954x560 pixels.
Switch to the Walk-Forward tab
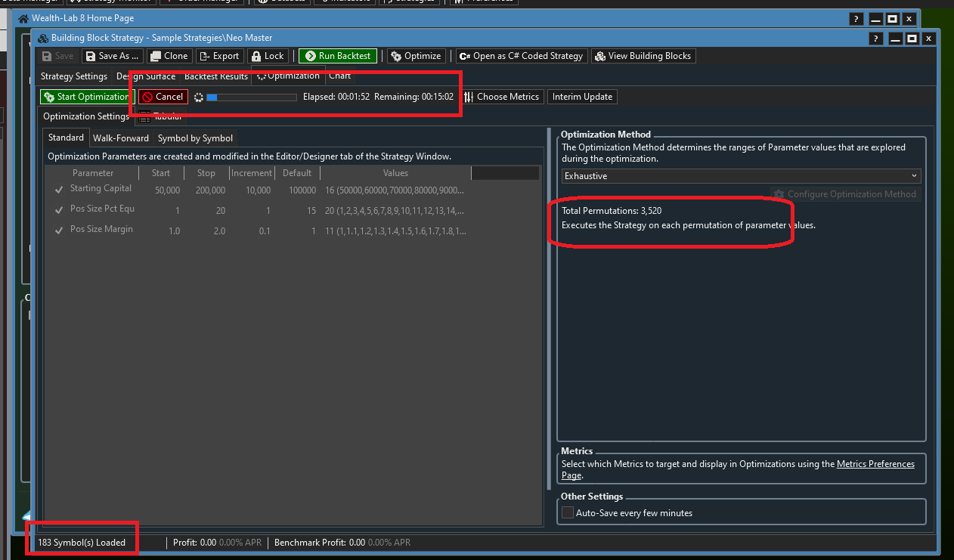(121, 138)
